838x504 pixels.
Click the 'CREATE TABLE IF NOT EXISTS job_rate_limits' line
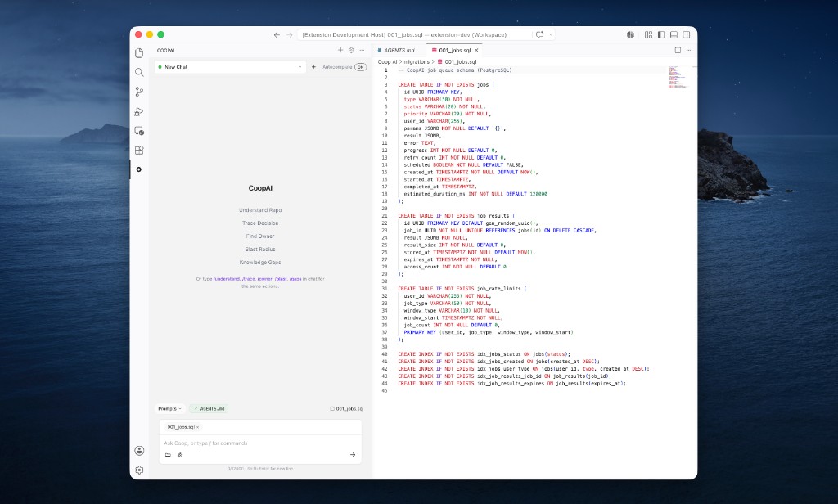pos(462,289)
